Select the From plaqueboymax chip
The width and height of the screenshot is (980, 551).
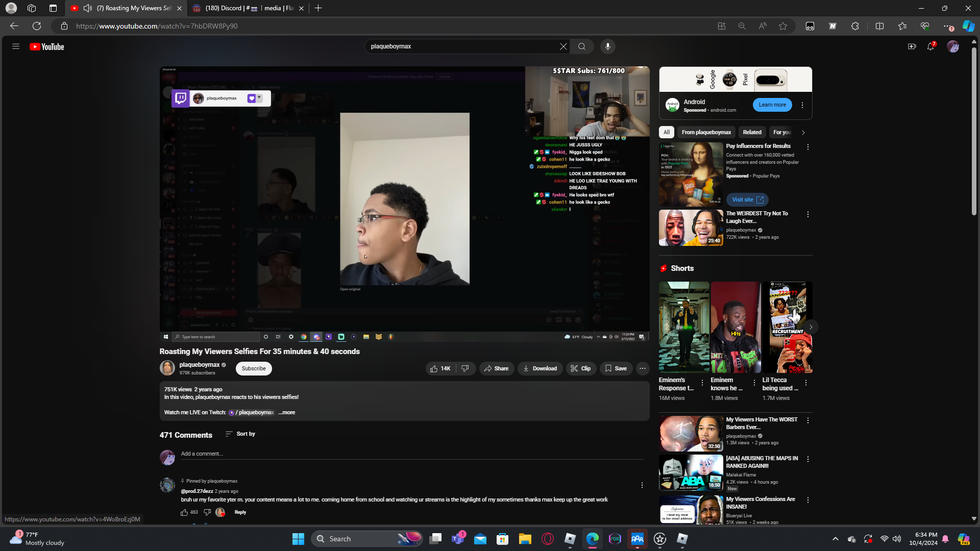(706, 132)
